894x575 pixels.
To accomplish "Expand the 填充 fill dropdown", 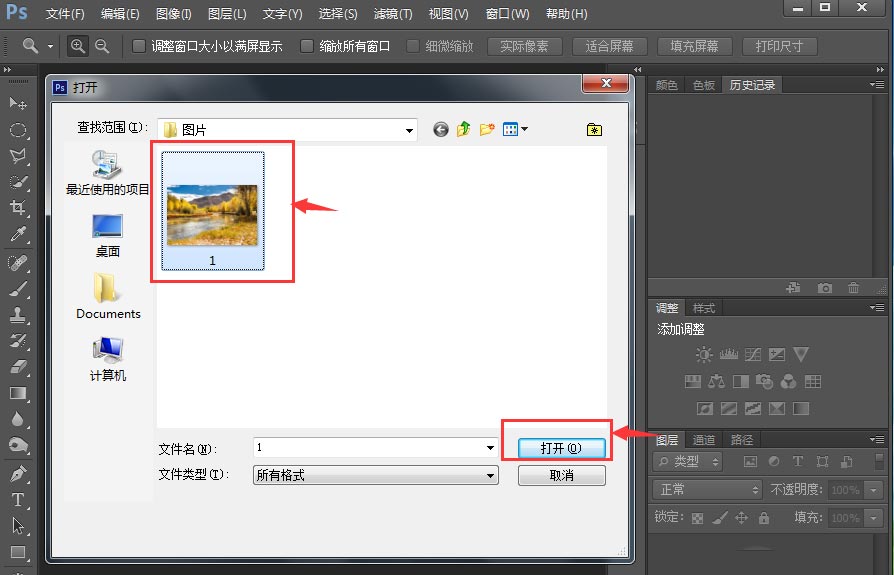I will (873, 518).
